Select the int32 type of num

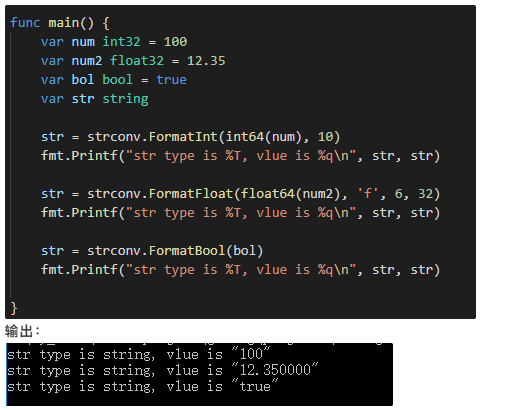click(x=121, y=42)
